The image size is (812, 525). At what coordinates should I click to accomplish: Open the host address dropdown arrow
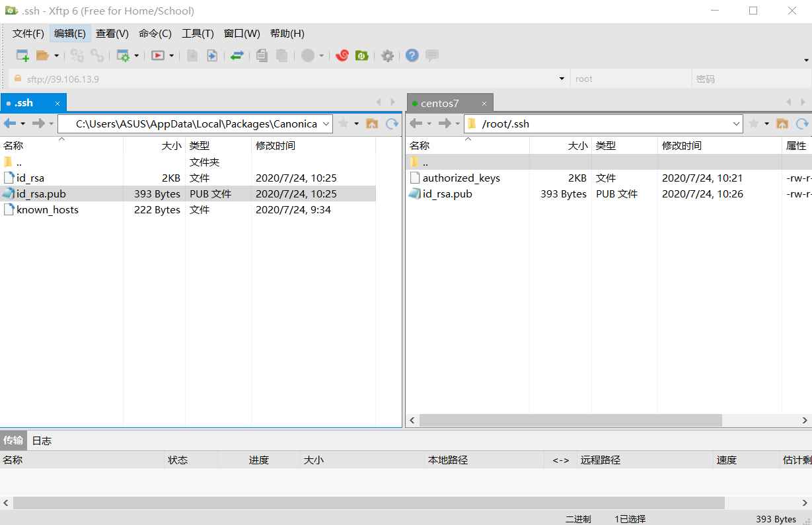562,79
